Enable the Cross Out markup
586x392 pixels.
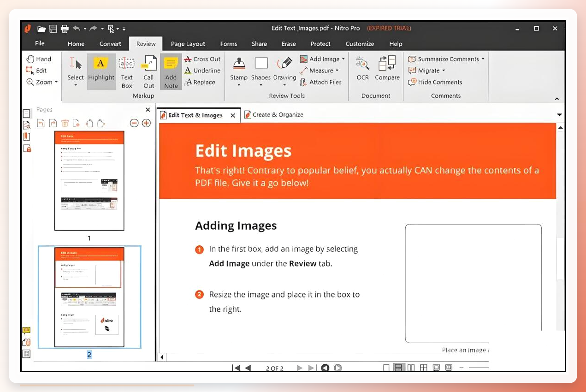pos(202,59)
